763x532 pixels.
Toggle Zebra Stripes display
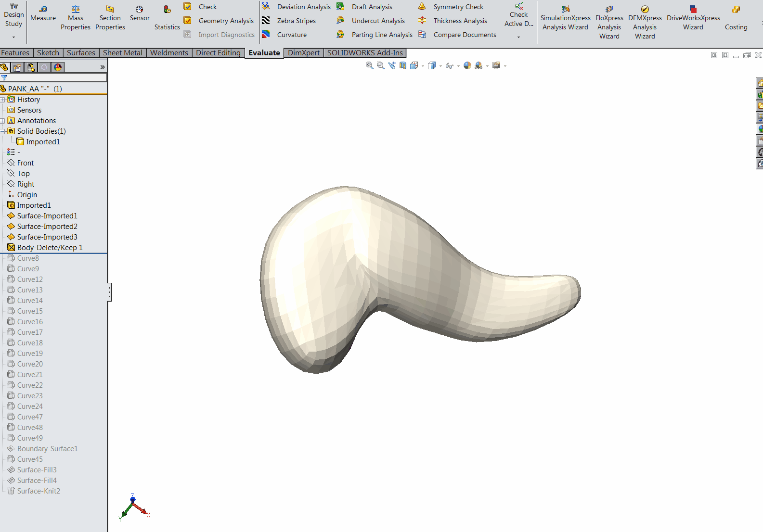click(x=289, y=21)
